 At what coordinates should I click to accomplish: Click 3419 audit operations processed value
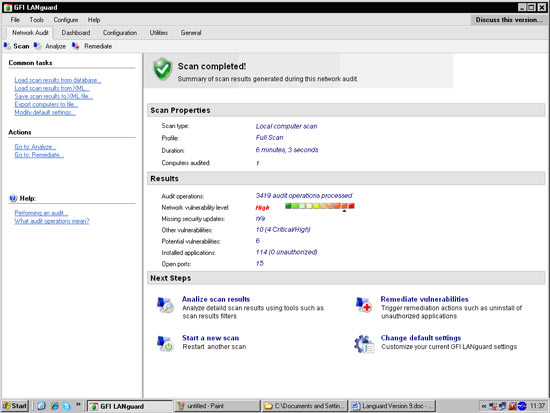(x=304, y=195)
